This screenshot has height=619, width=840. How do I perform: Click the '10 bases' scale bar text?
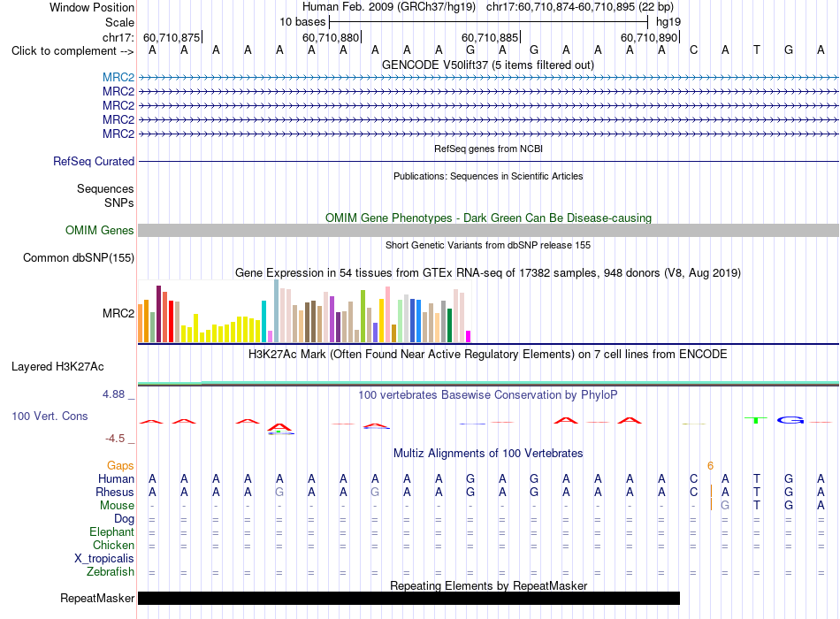click(x=302, y=22)
